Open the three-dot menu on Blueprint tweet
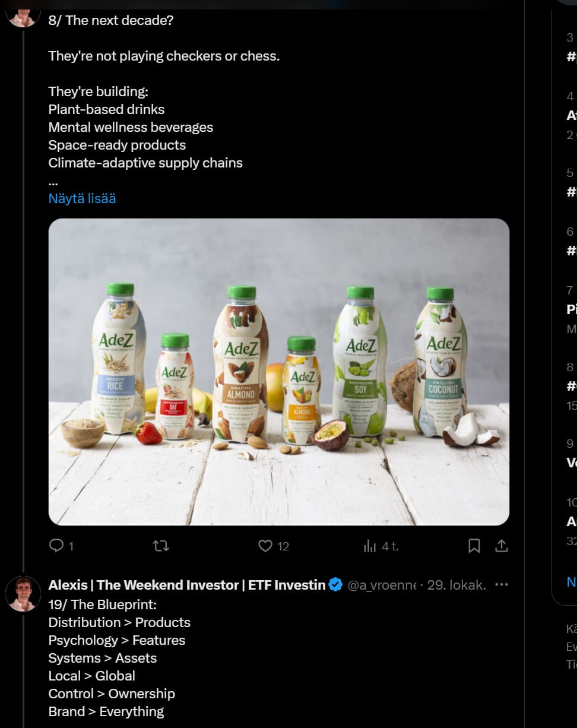The image size is (577, 728). [x=502, y=585]
